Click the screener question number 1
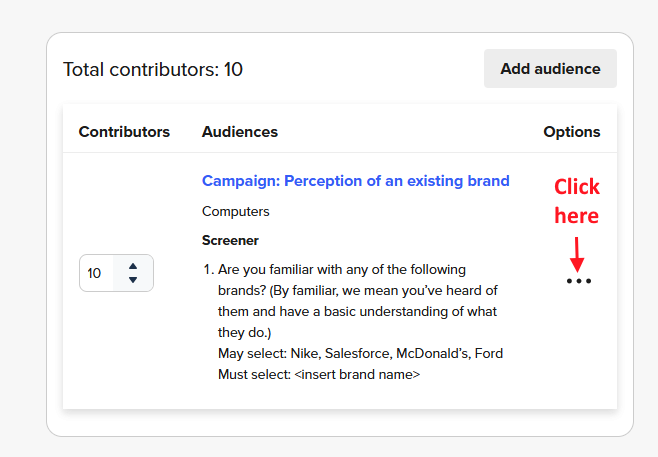658x457 pixels. click(x=208, y=270)
